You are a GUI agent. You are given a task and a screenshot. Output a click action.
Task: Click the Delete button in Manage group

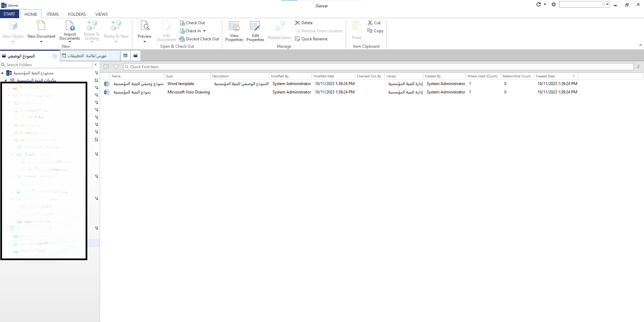pos(304,23)
